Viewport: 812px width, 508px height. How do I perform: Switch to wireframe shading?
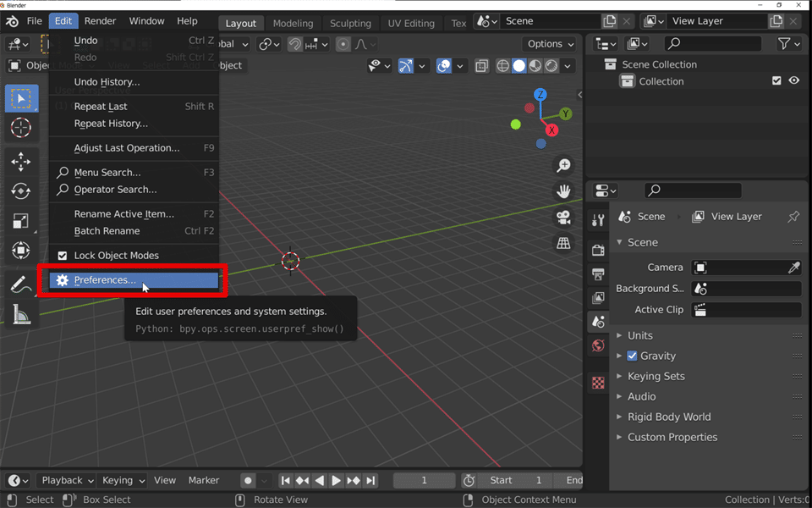pos(502,66)
